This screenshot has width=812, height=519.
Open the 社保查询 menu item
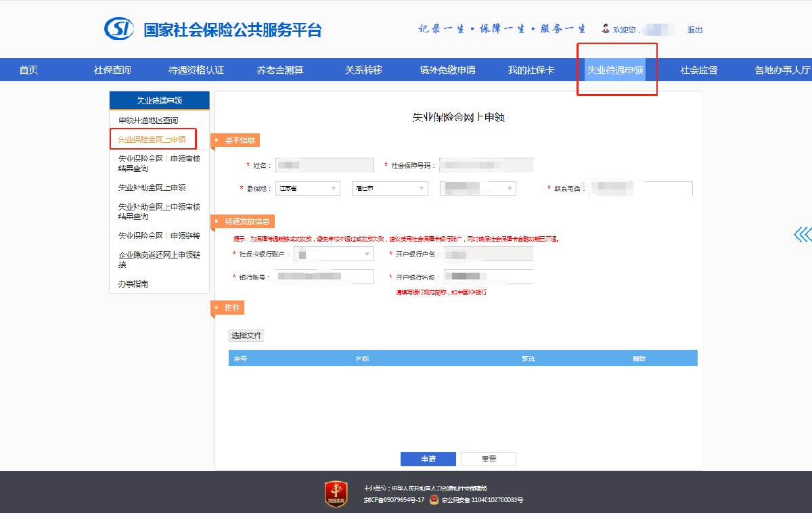click(x=112, y=70)
